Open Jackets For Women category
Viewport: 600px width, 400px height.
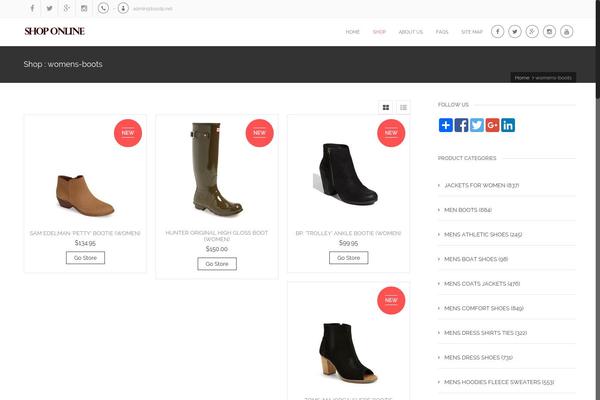tap(481, 185)
